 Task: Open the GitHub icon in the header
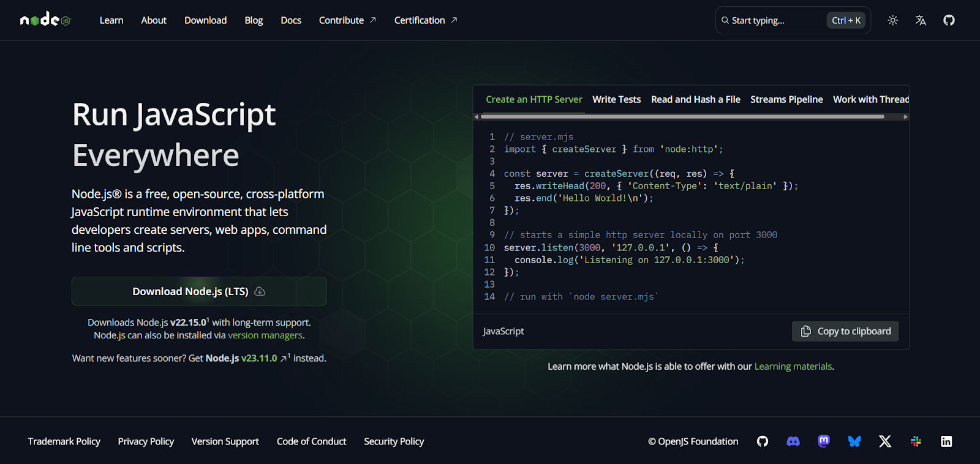pos(949,20)
